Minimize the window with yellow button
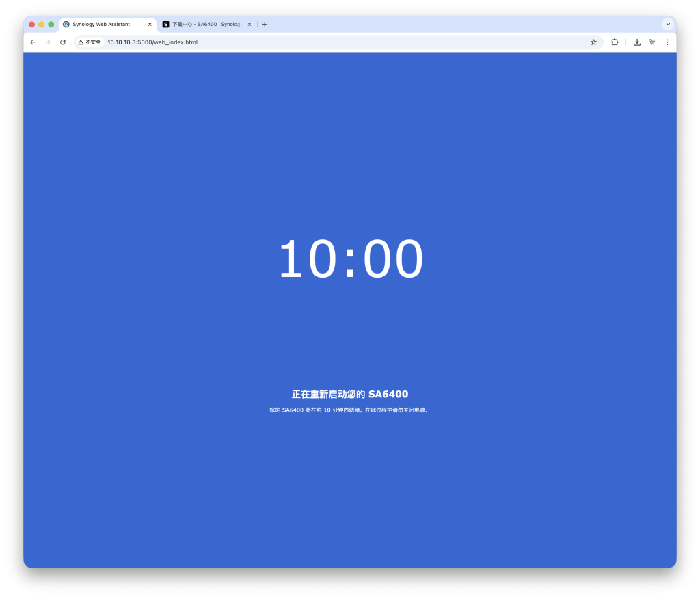 pyautogui.click(x=42, y=25)
